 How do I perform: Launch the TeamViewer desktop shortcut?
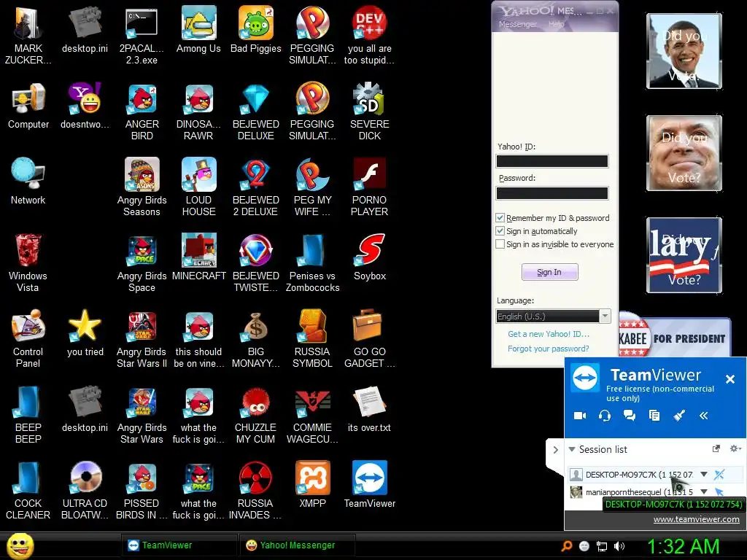click(370, 484)
